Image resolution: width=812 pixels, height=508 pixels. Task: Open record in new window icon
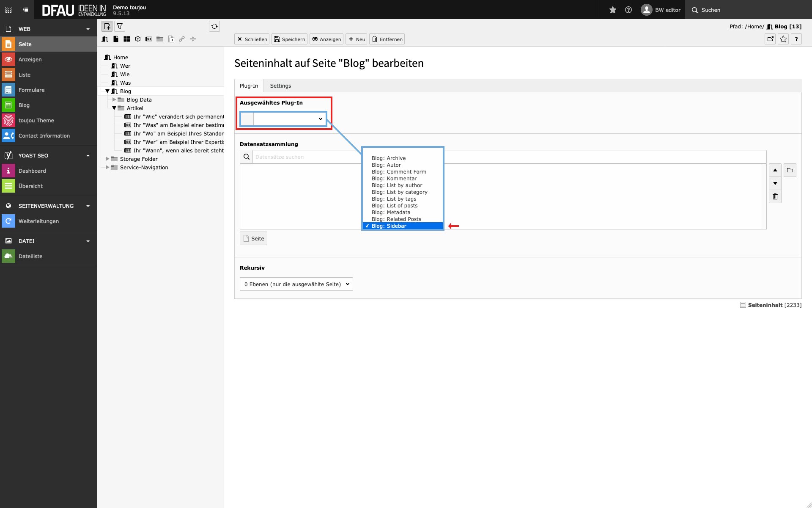click(770, 39)
